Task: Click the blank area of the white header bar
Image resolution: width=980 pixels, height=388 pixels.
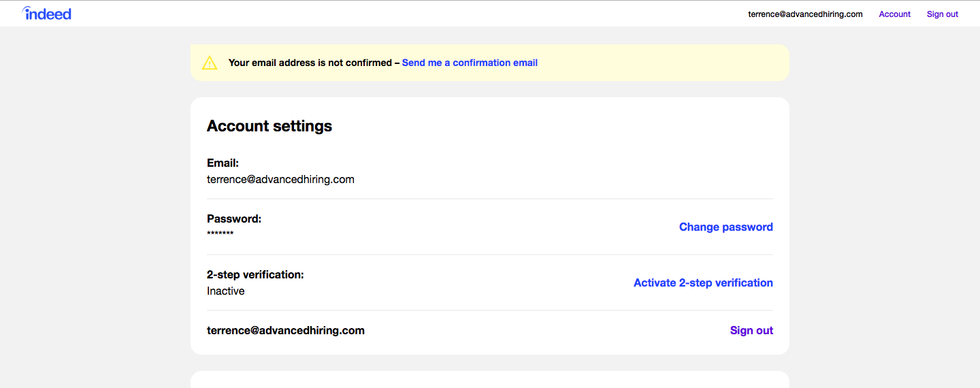Action: [x=408, y=14]
